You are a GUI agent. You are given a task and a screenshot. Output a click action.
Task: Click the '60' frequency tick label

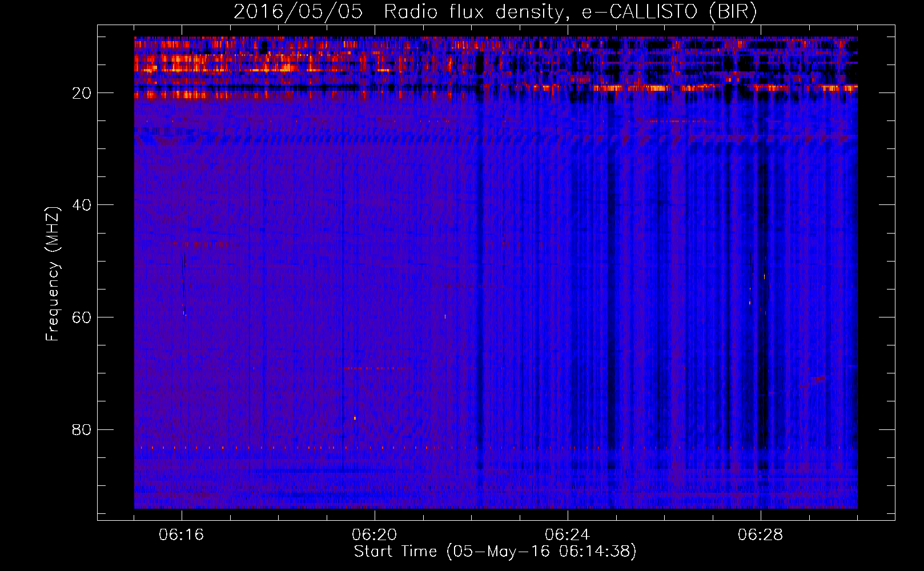coord(82,317)
